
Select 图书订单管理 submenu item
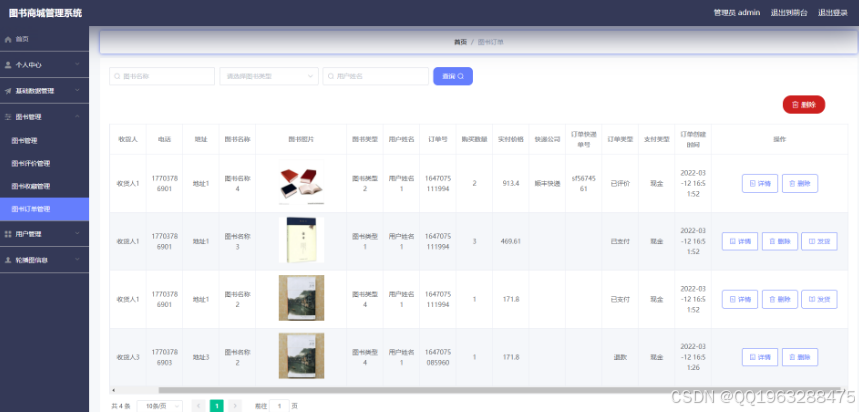(44, 209)
